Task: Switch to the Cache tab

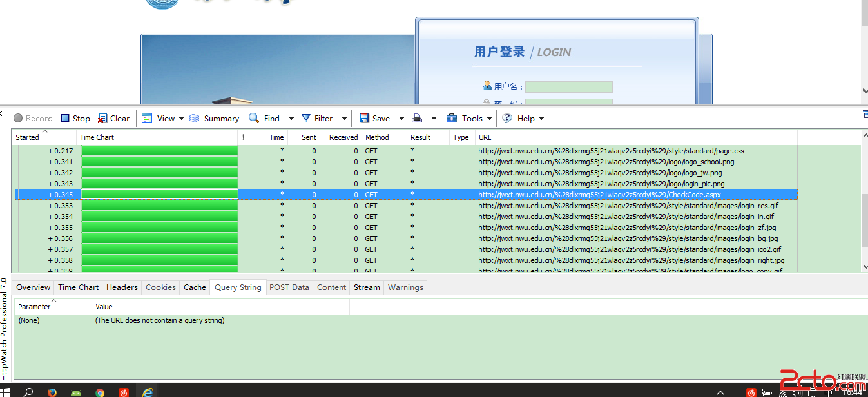Action: 195,287
